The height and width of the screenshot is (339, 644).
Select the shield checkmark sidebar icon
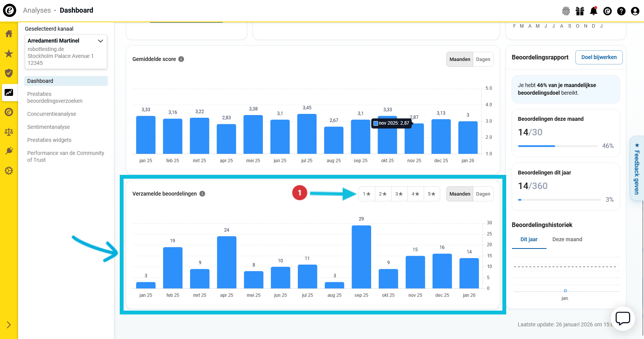(x=9, y=73)
